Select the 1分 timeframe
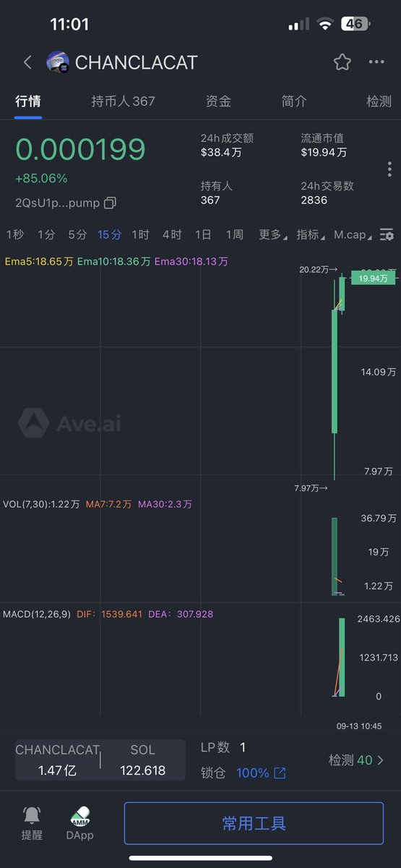The image size is (401, 868). point(46,234)
